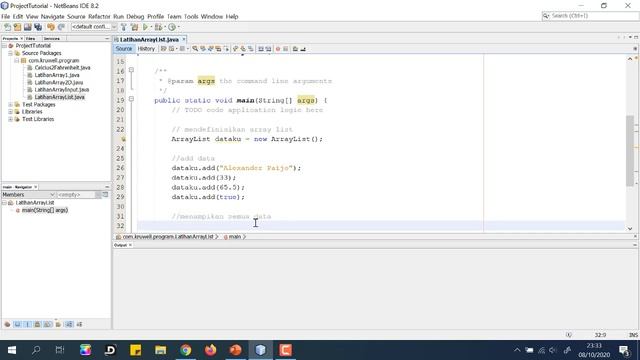Toggle Show Inner Classes filter in Navigator
This screenshot has width=640, height=360.
click(48, 324)
